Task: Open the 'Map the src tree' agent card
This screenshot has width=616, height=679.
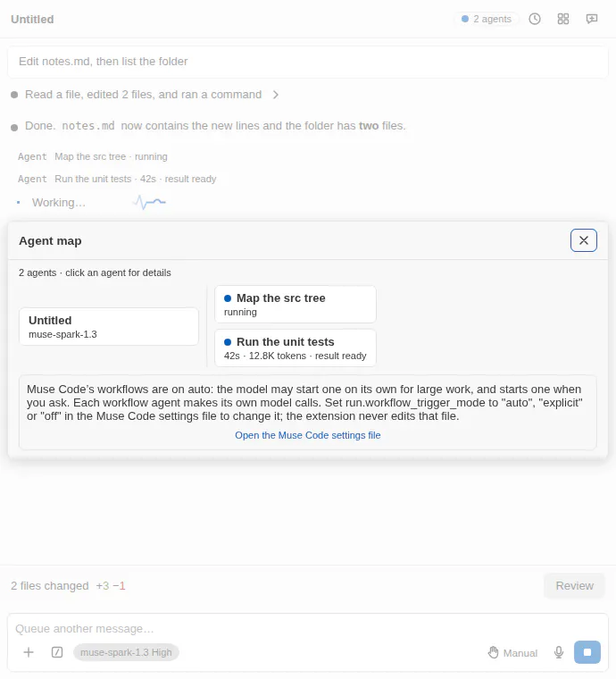Action: pyautogui.click(x=296, y=305)
